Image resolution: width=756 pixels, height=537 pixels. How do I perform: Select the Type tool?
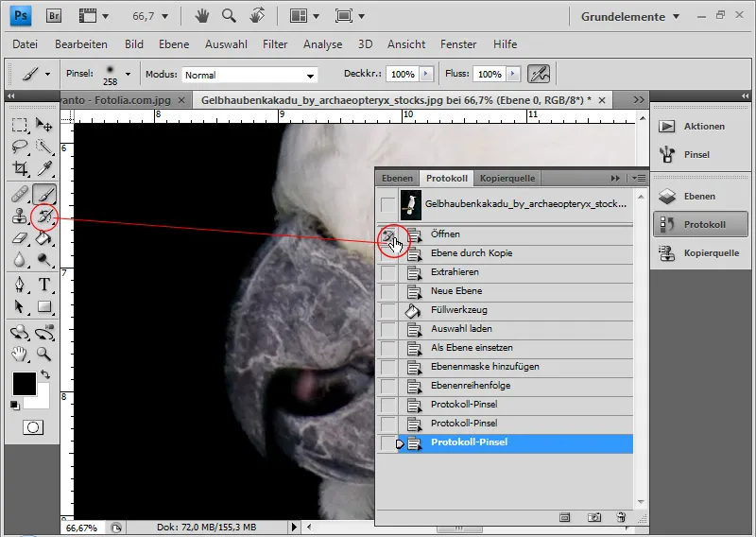tap(44, 285)
